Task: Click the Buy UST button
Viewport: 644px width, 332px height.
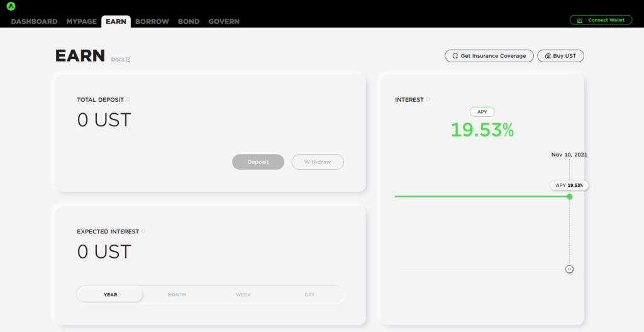Action: point(560,56)
